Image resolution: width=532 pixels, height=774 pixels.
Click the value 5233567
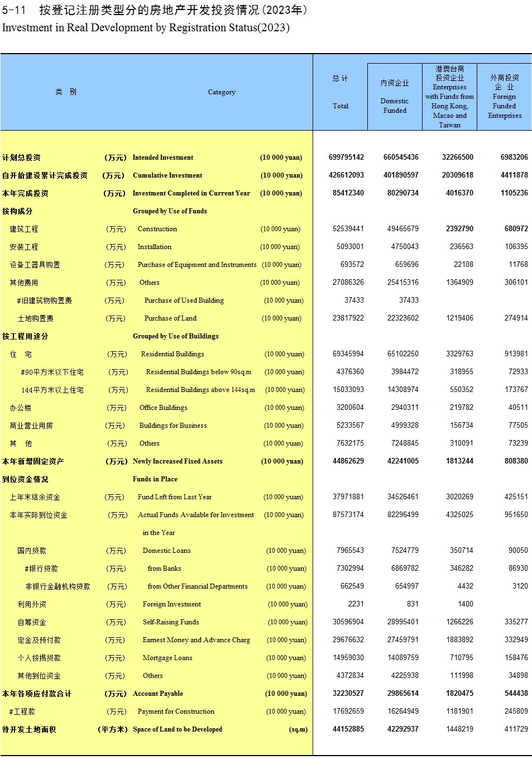pos(350,426)
